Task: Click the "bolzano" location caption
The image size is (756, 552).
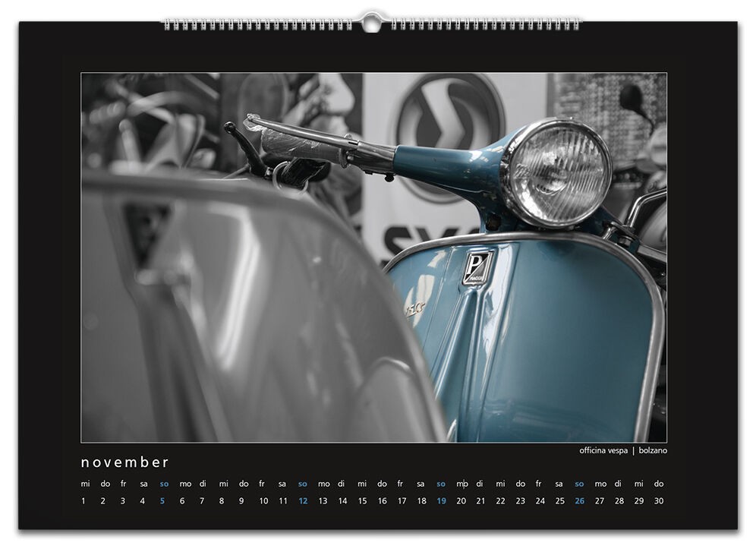Action: pyautogui.click(x=653, y=450)
